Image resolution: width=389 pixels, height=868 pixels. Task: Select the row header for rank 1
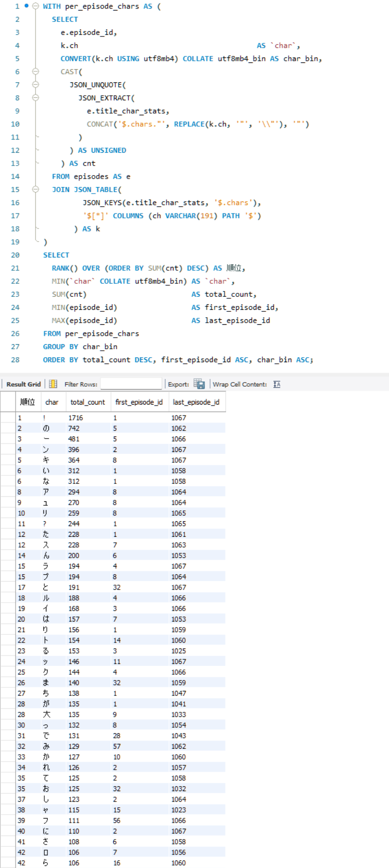point(7,418)
